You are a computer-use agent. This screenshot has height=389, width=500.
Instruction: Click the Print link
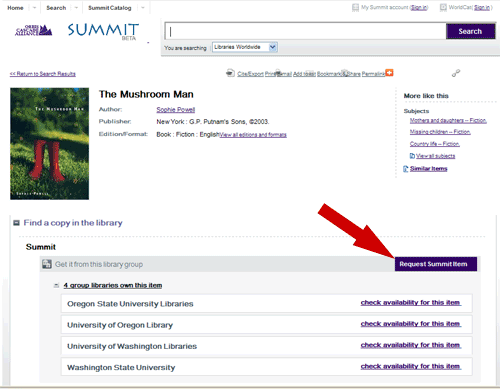pos(270,74)
